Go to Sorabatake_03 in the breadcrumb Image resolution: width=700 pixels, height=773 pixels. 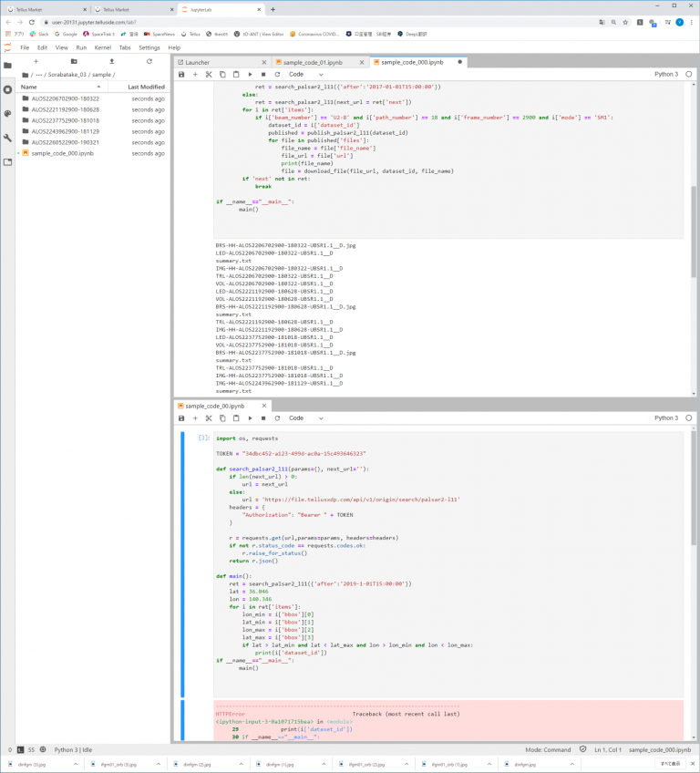tap(67, 75)
